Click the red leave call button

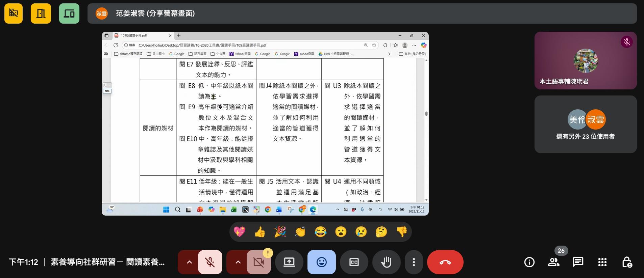tap(445, 262)
